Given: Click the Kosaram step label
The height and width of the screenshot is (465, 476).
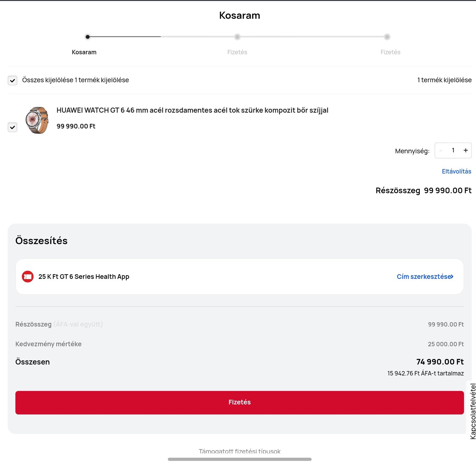Looking at the screenshot, I should coord(84,52).
